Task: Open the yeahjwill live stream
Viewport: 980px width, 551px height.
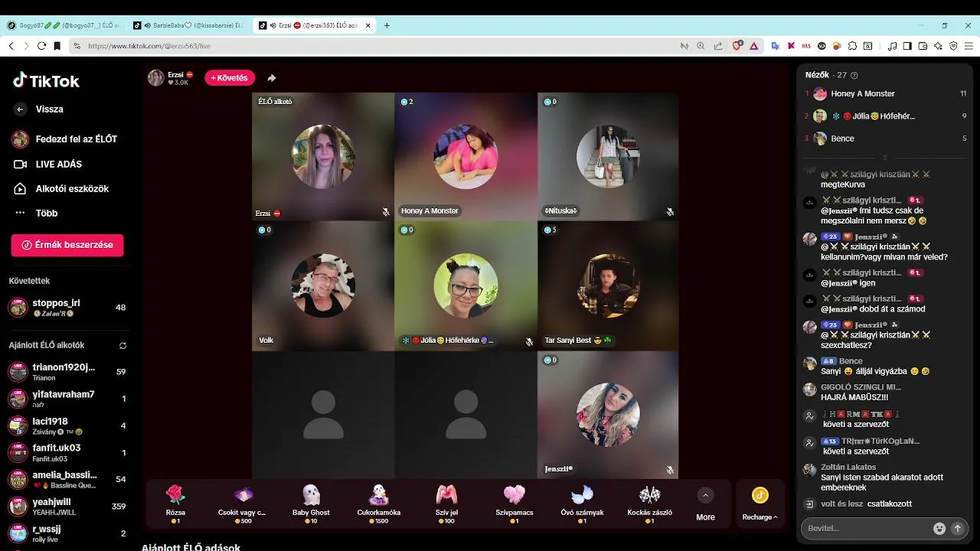Action: pyautogui.click(x=67, y=506)
